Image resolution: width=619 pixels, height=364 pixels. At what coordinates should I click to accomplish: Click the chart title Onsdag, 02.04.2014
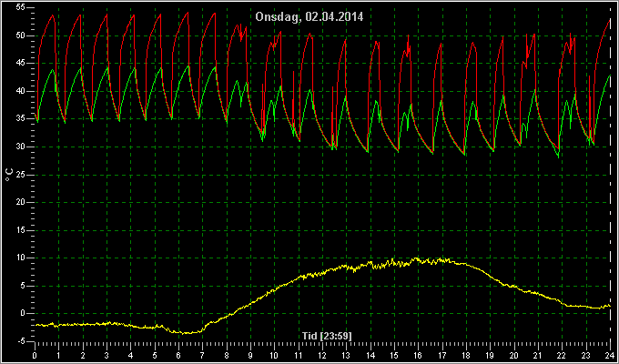tap(309, 17)
